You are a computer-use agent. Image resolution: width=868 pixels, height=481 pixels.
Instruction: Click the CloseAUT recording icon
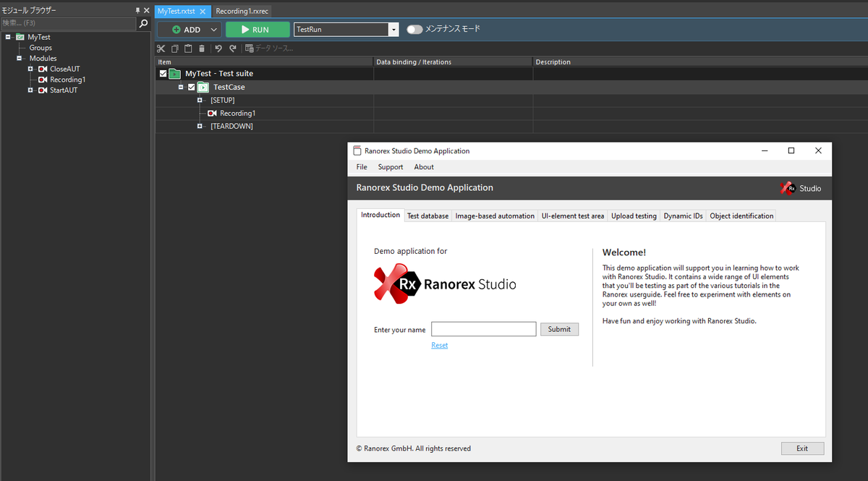coord(43,69)
